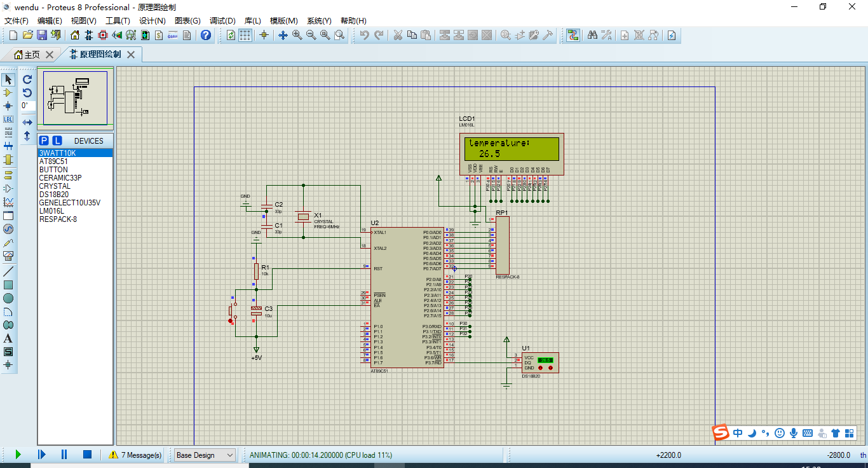868x468 pixels.
Task: Select the Probe mode tool
Action: pyautogui.click(x=8, y=242)
